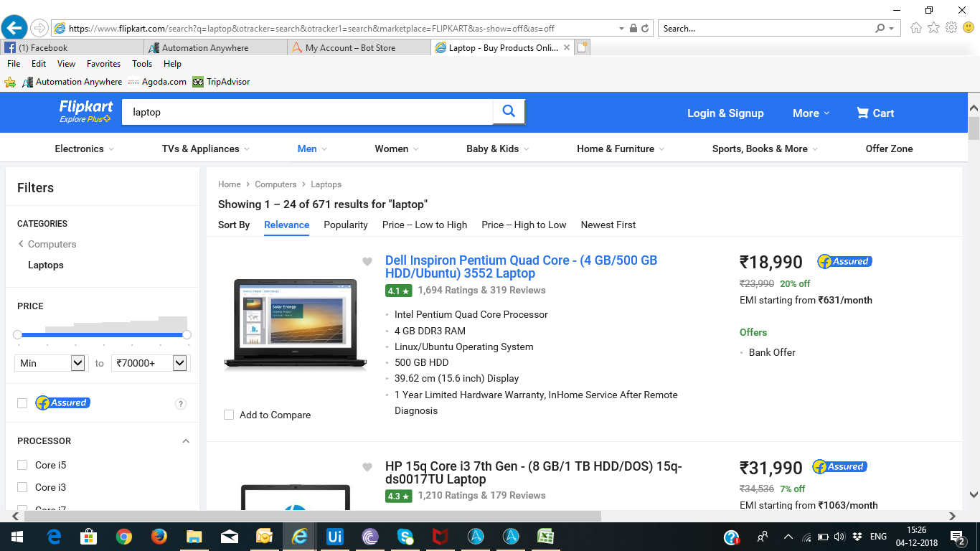The width and height of the screenshot is (980, 551).
Task: Click the smiley feedback icon in browser
Action: [x=969, y=28]
